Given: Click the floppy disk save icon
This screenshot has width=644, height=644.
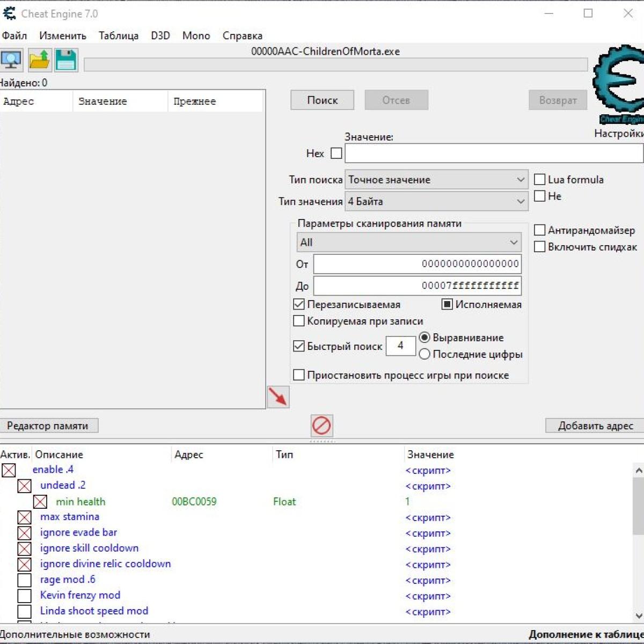Looking at the screenshot, I should [x=66, y=60].
